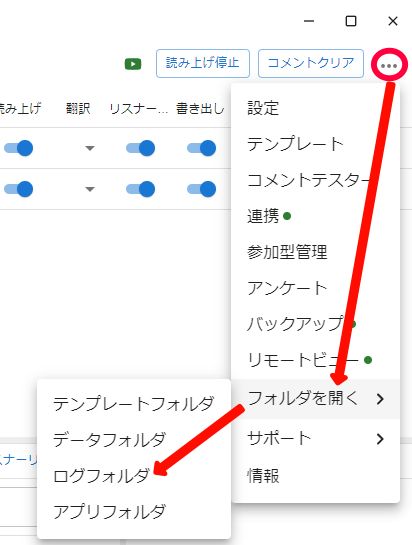Toggle second row リスナー switch
Image resolution: width=412 pixels, height=545 pixels.
coord(140,189)
